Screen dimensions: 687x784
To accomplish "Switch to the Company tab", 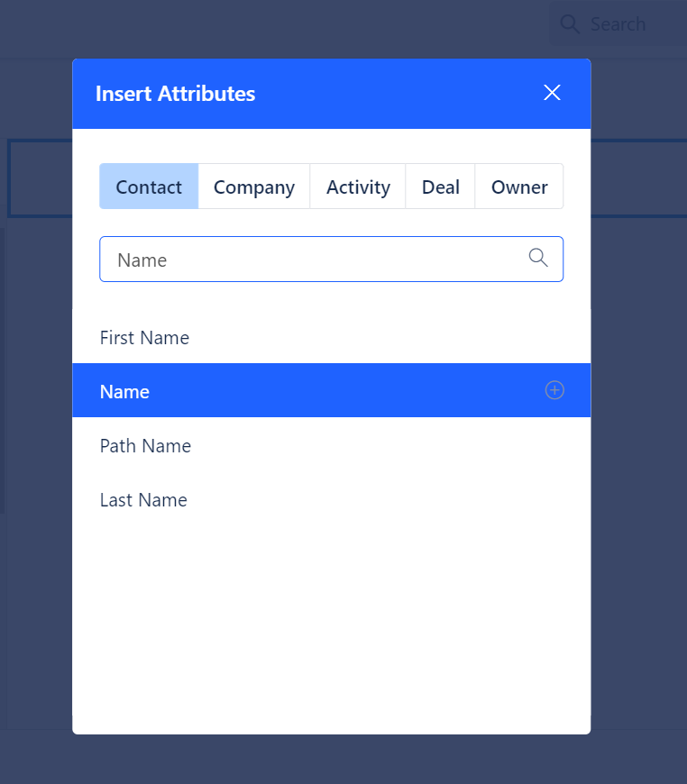I will coord(253,187).
